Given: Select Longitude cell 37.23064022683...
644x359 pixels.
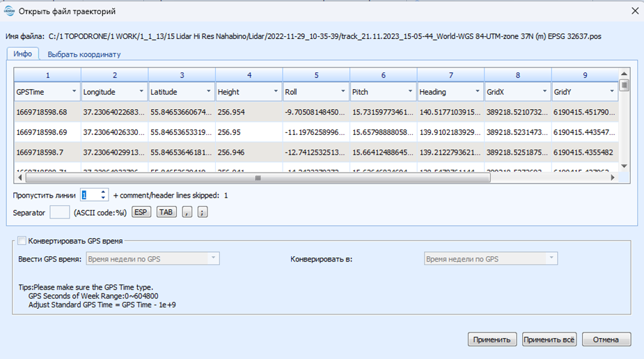Looking at the screenshot, I should point(115,112).
